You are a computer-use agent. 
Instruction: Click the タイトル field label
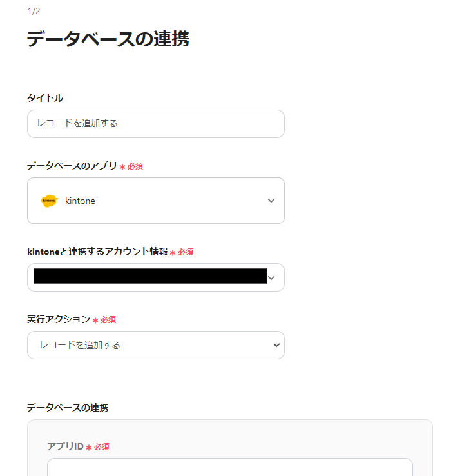(45, 98)
